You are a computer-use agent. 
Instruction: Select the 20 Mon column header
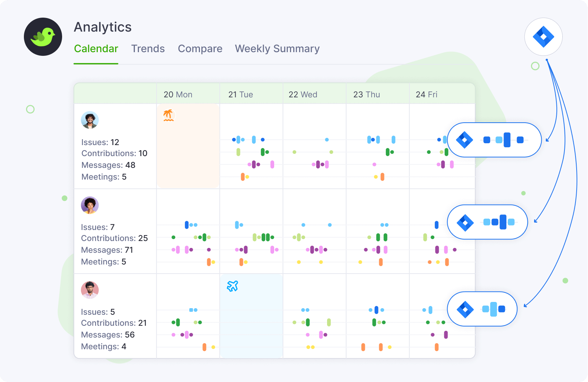(x=178, y=94)
